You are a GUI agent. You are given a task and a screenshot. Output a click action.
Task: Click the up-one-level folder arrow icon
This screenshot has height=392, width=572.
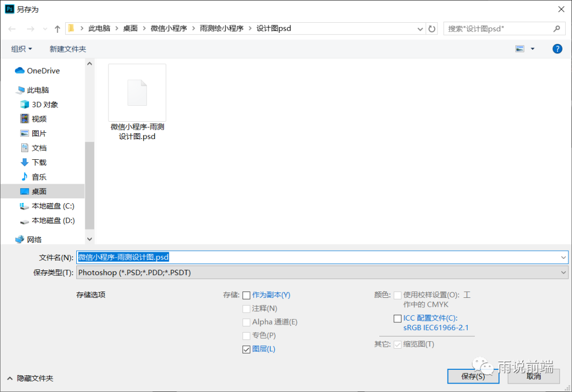[x=57, y=29]
